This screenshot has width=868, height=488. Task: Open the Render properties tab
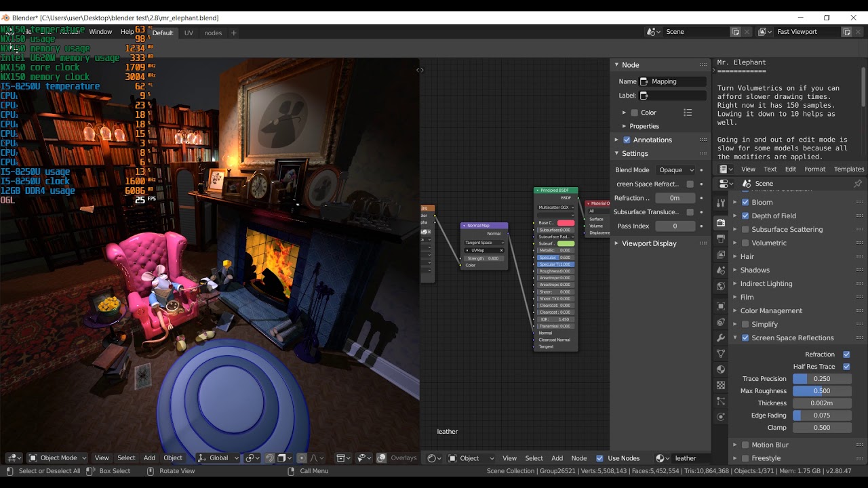pyautogui.click(x=721, y=222)
